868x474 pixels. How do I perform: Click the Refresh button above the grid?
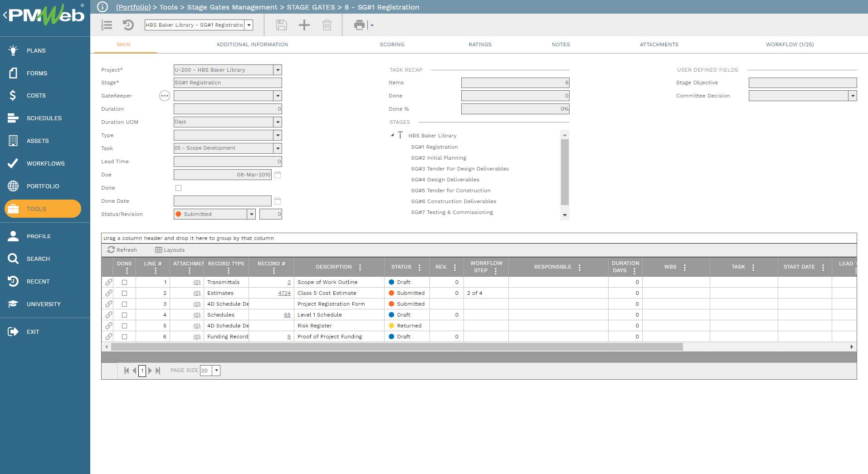pyautogui.click(x=122, y=250)
